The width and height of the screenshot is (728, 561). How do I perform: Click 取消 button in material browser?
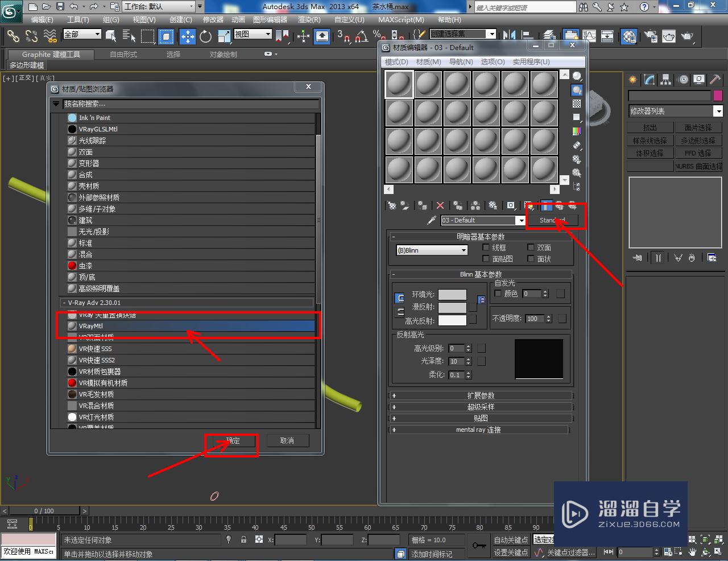[x=287, y=441]
